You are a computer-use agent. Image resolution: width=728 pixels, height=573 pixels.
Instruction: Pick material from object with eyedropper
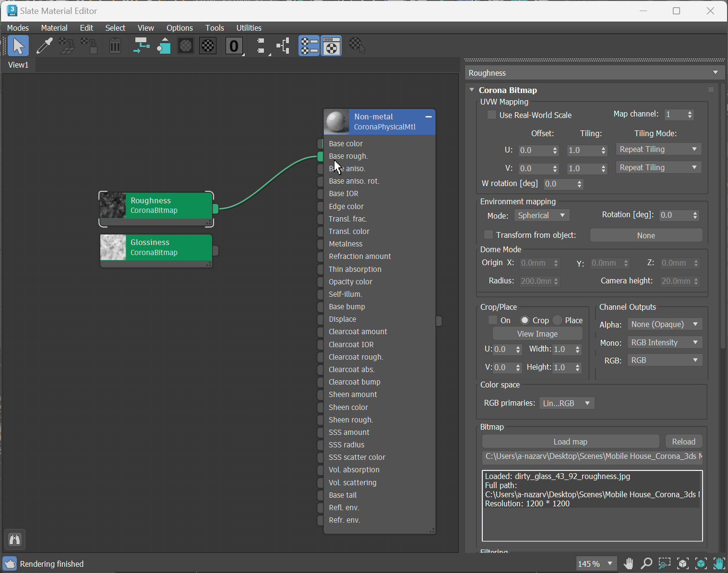tap(45, 46)
